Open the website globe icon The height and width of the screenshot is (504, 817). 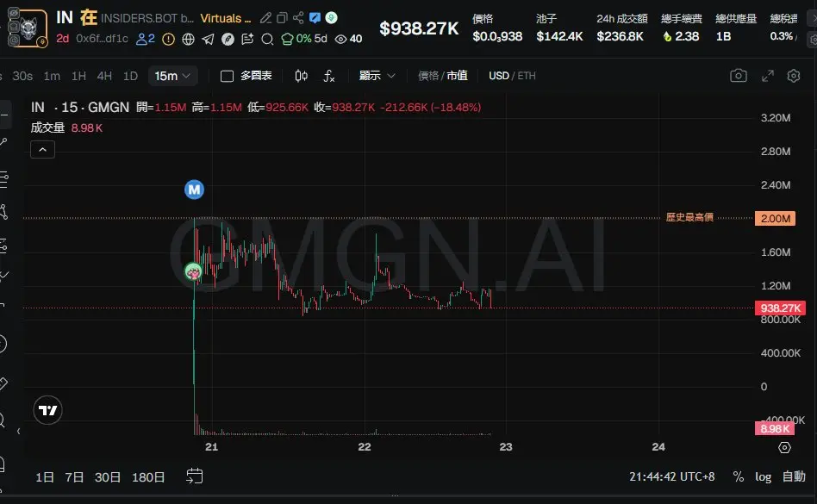(188, 39)
